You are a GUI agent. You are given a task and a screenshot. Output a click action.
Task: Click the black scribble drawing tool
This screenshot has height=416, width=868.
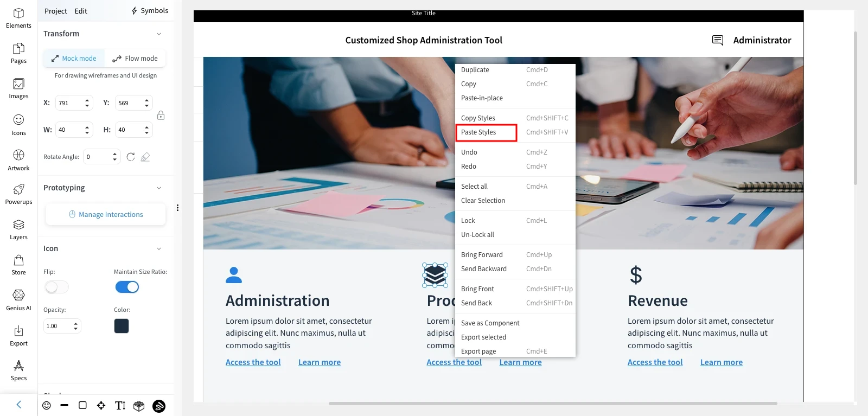[159, 406]
